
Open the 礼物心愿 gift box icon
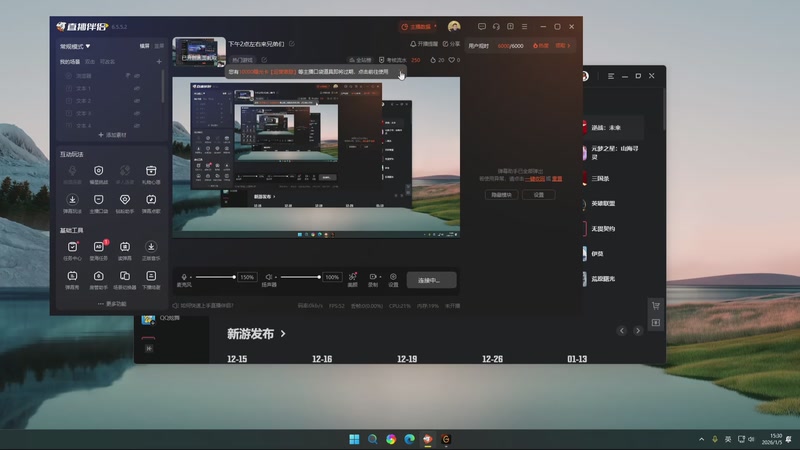pos(151,170)
